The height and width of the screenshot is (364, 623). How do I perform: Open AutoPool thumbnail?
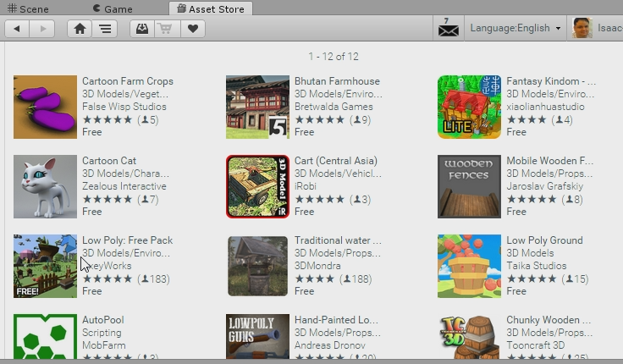(x=45, y=337)
